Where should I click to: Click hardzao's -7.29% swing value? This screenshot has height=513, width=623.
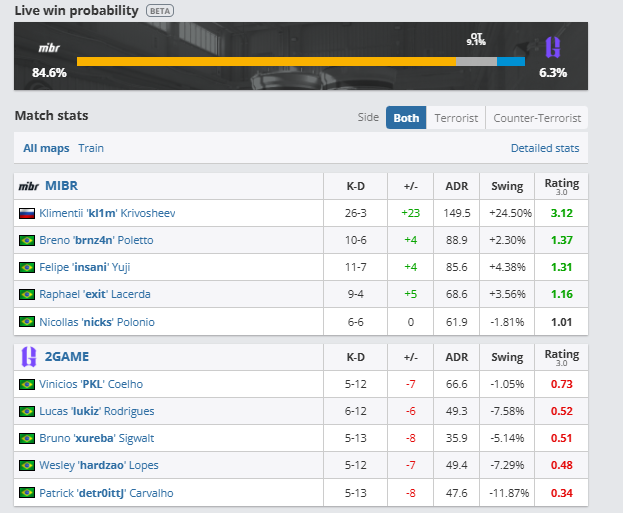507,465
